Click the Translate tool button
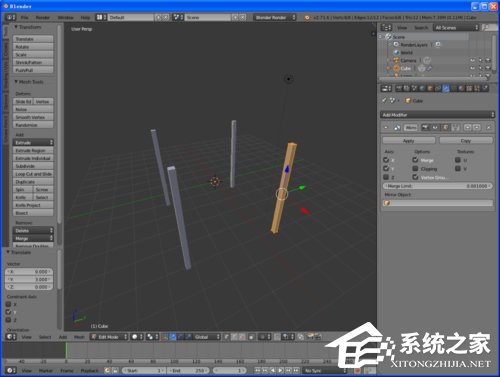The height and width of the screenshot is (377, 500). [33, 39]
